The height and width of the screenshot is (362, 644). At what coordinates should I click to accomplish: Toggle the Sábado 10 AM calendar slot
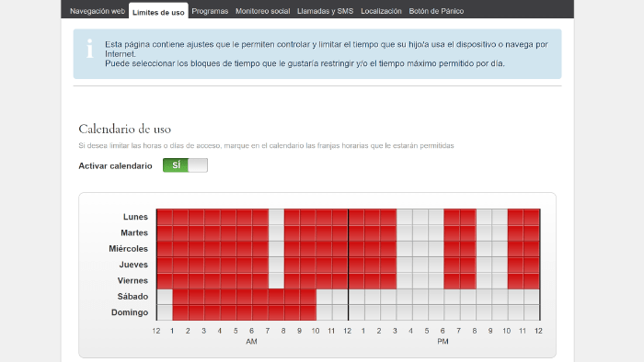[324, 297]
